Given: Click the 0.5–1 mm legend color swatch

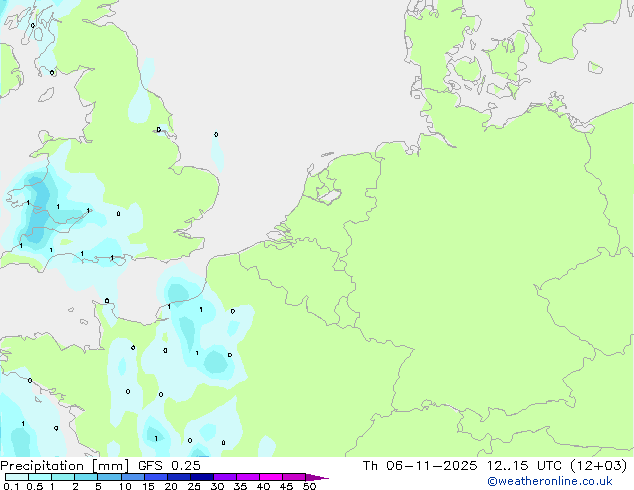Looking at the screenshot, I should pyautogui.click(x=40, y=477).
